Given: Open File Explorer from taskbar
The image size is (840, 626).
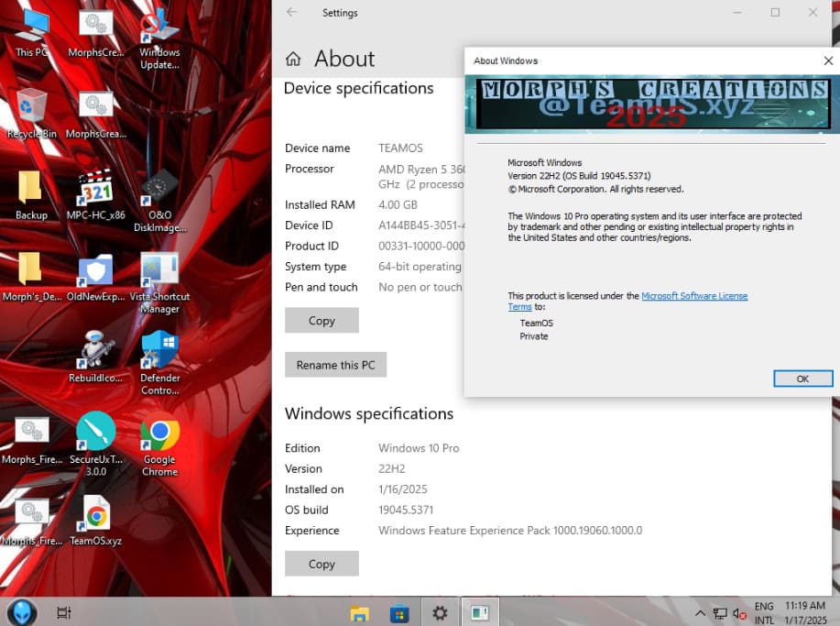Looking at the screenshot, I should [359, 612].
